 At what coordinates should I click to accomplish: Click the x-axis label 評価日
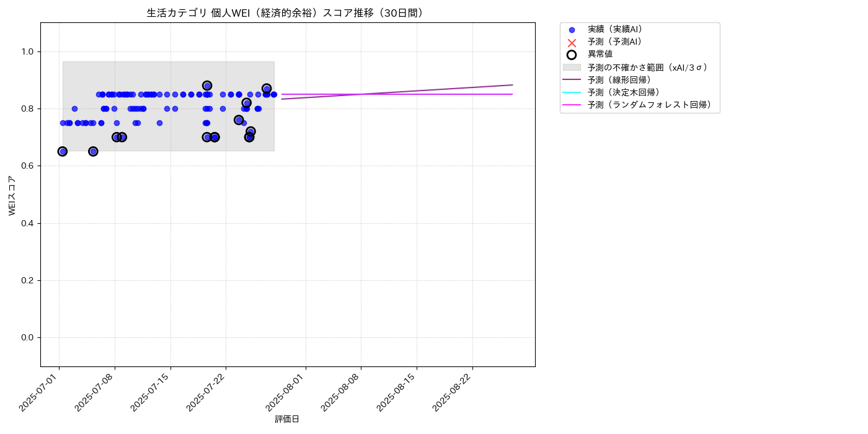(287, 420)
